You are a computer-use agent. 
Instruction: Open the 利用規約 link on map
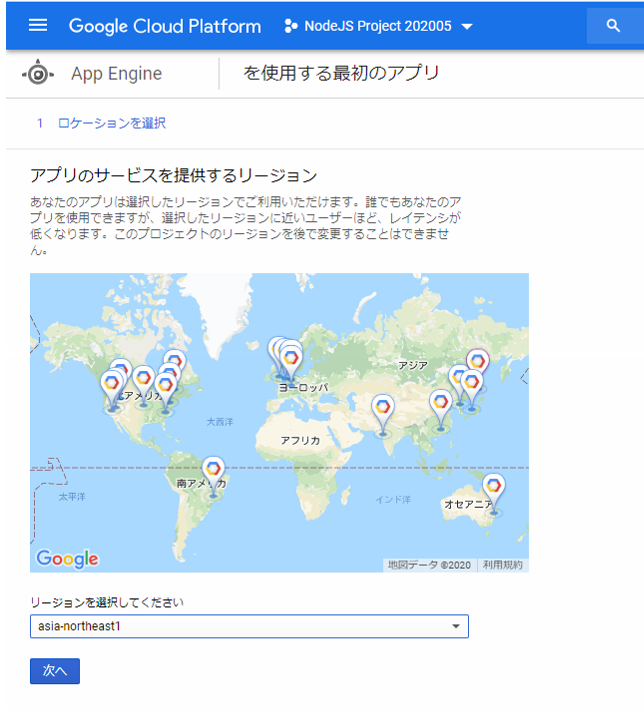503,565
